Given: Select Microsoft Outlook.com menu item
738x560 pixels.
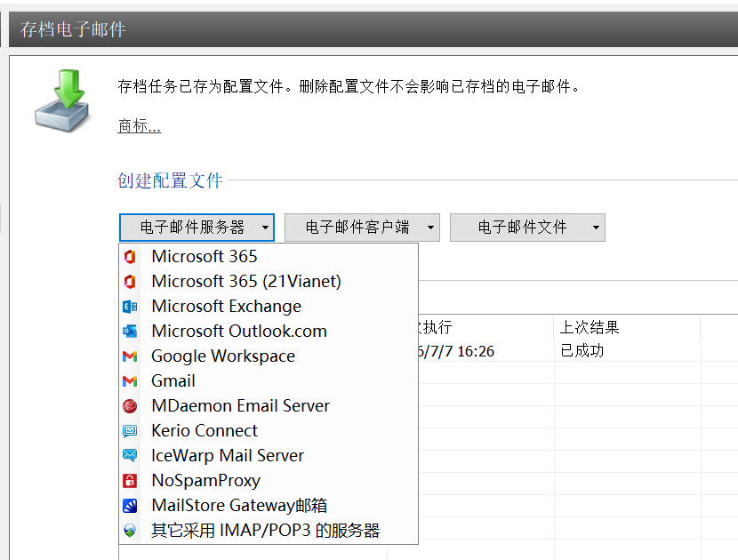Looking at the screenshot, I should tap(269, 332).
